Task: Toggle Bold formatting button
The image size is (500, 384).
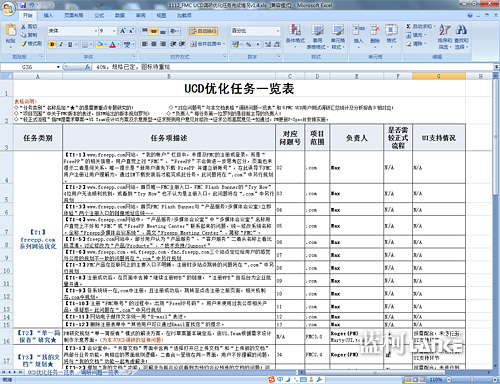Action: coord(52,44)
